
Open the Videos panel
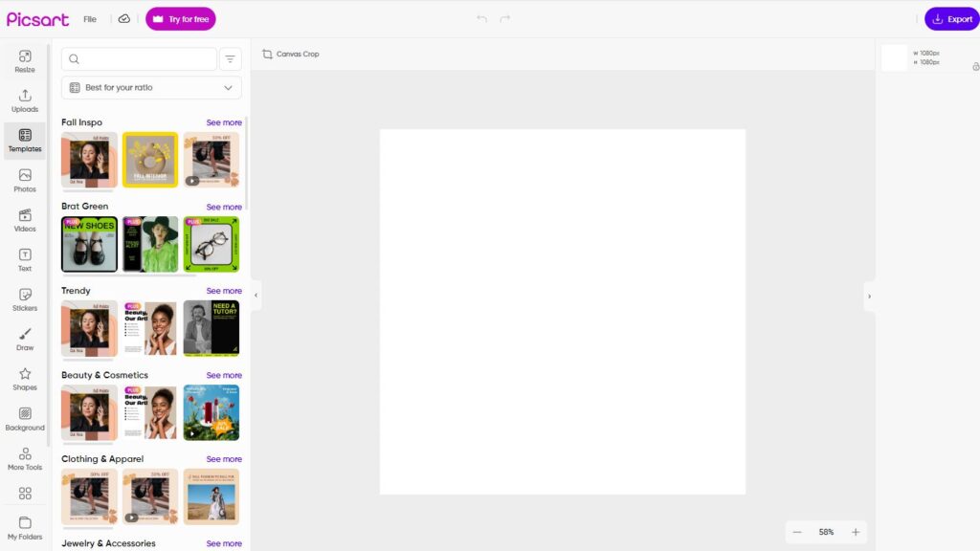[25, 221]
